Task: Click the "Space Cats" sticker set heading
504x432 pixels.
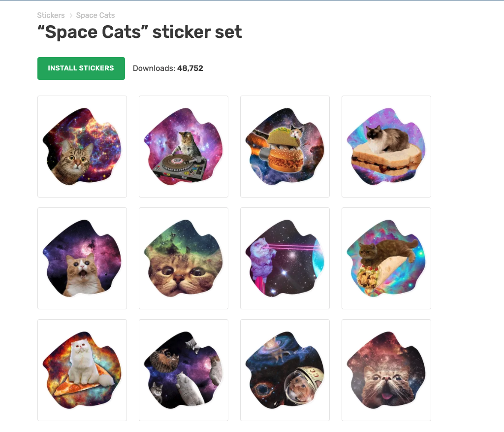Action: coord(140,33)
